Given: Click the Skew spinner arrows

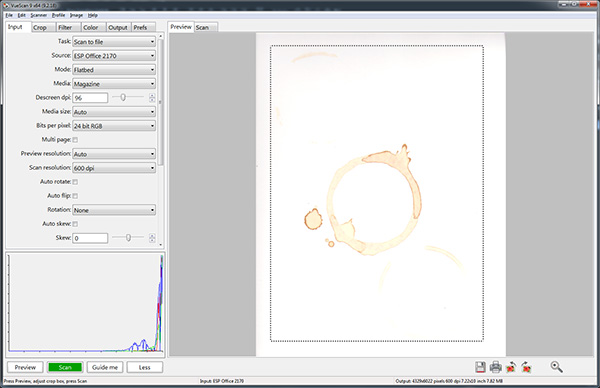Looking at the screenshot, I should (152, 238).
